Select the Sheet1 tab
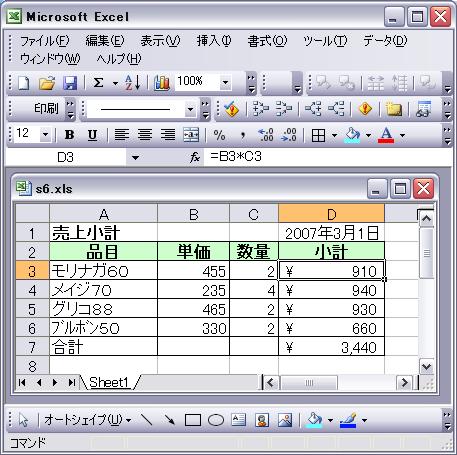This screenshot has width=457, height=455. [109, 382]
